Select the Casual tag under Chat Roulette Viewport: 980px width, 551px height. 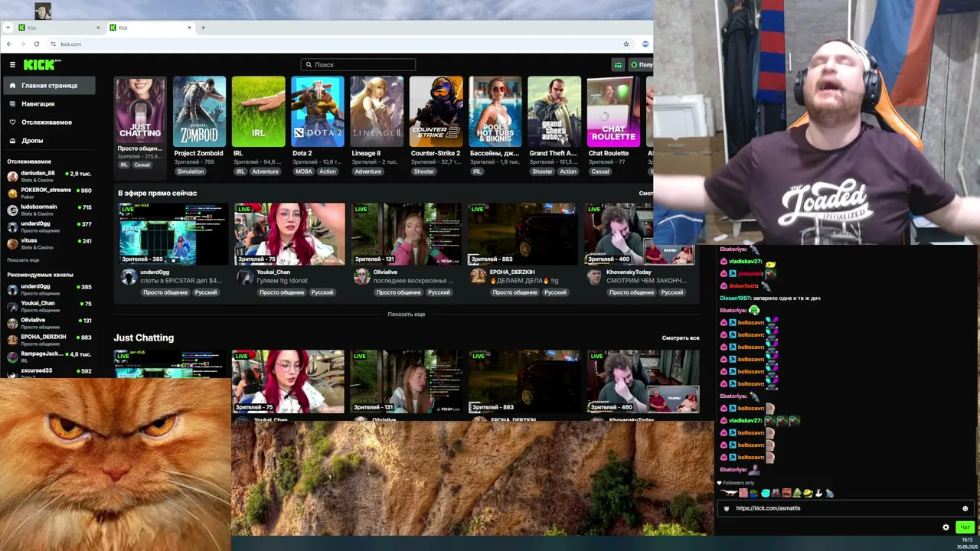pos(600,171)
